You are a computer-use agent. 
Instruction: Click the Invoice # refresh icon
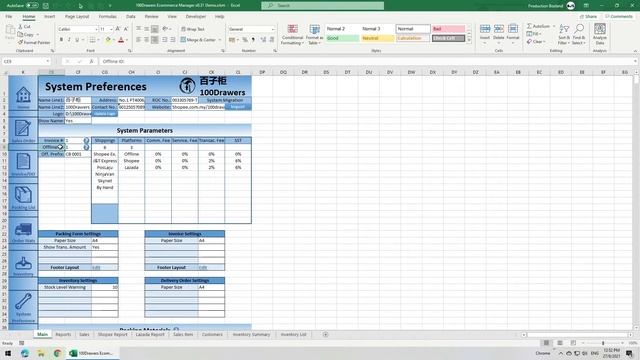86,140
